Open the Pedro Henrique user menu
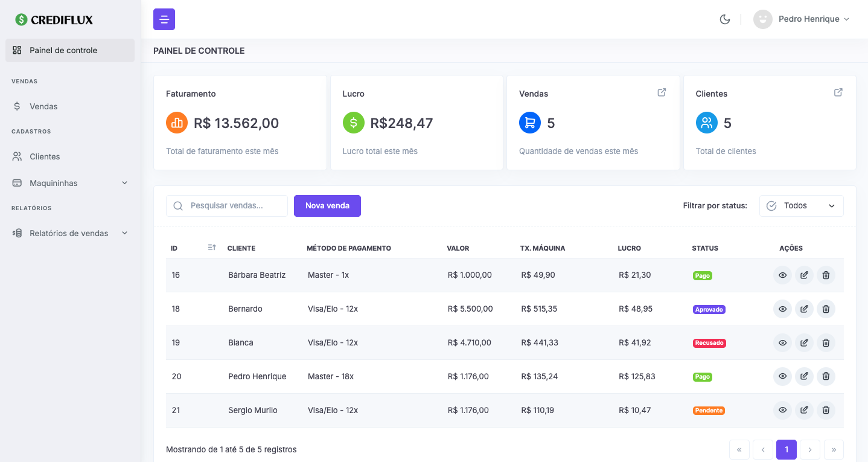Screen dimensions: 868x462 (802, 19)
